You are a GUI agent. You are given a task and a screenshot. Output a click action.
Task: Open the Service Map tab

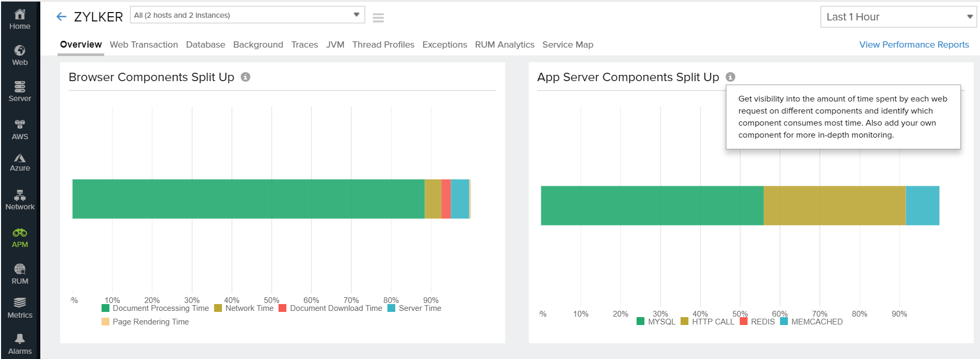[x=567, y=44]
